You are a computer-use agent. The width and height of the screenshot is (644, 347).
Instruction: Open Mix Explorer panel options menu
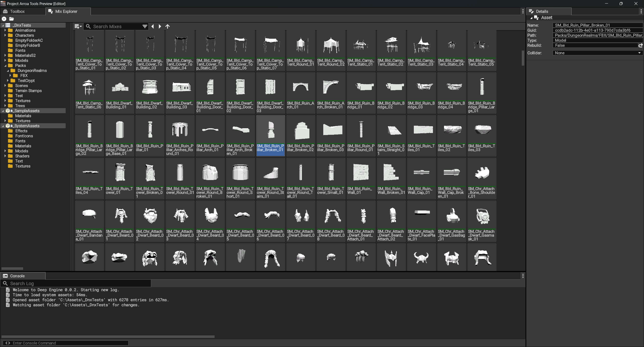click(x=523, y=11)
